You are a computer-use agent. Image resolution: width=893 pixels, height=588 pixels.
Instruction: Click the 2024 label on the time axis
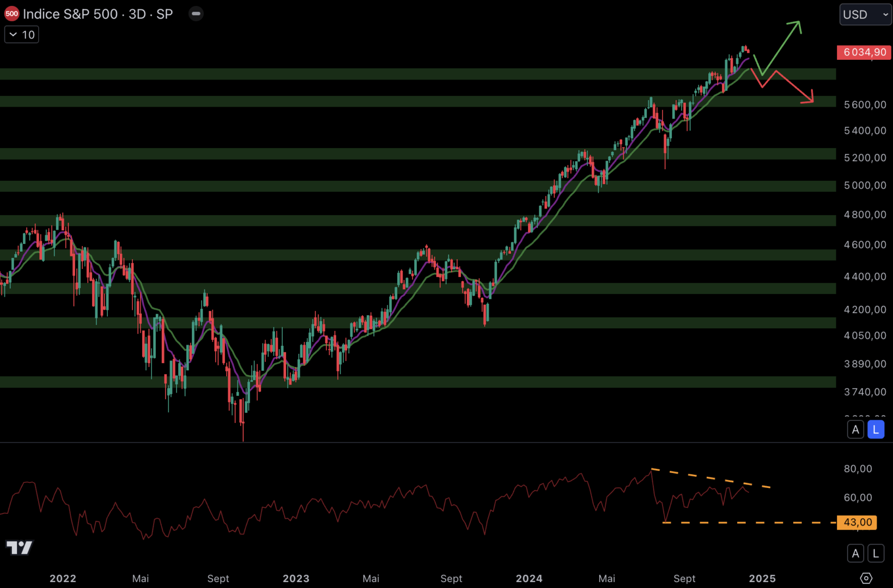529,578
